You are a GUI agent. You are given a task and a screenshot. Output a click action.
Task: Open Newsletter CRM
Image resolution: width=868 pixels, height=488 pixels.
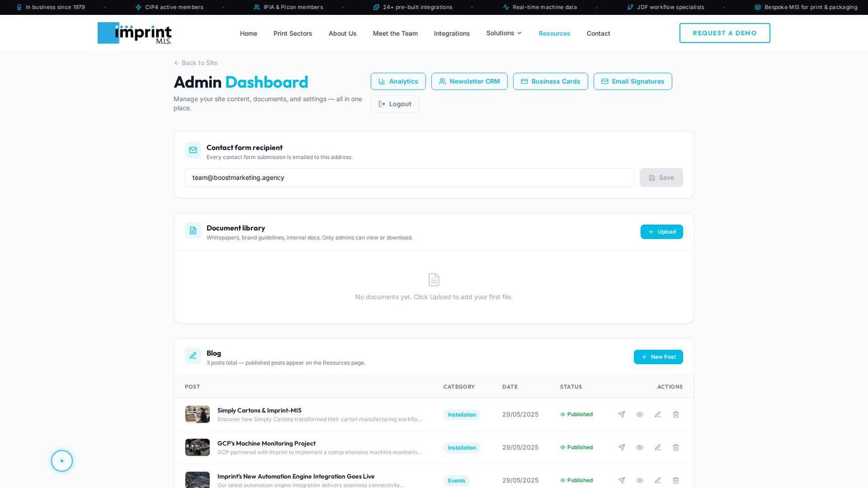pos(469,81)
